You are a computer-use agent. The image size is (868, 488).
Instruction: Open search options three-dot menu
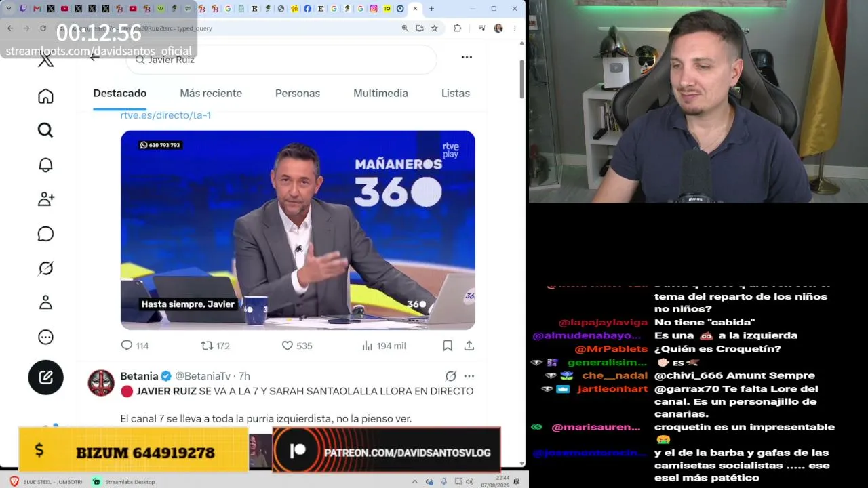[x=467, y=57]
